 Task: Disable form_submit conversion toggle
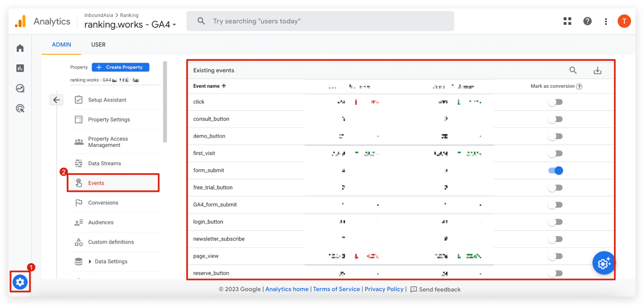pyautogui.click(x=555, y=171)
